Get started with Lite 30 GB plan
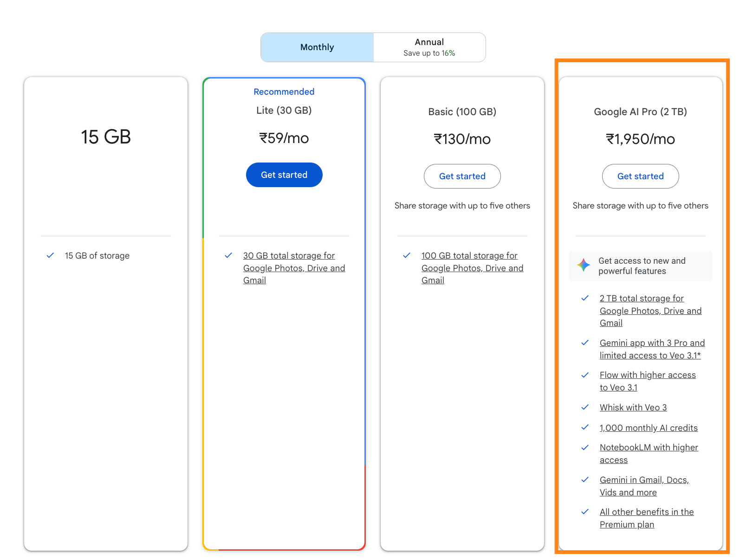 tap(284, 175)
